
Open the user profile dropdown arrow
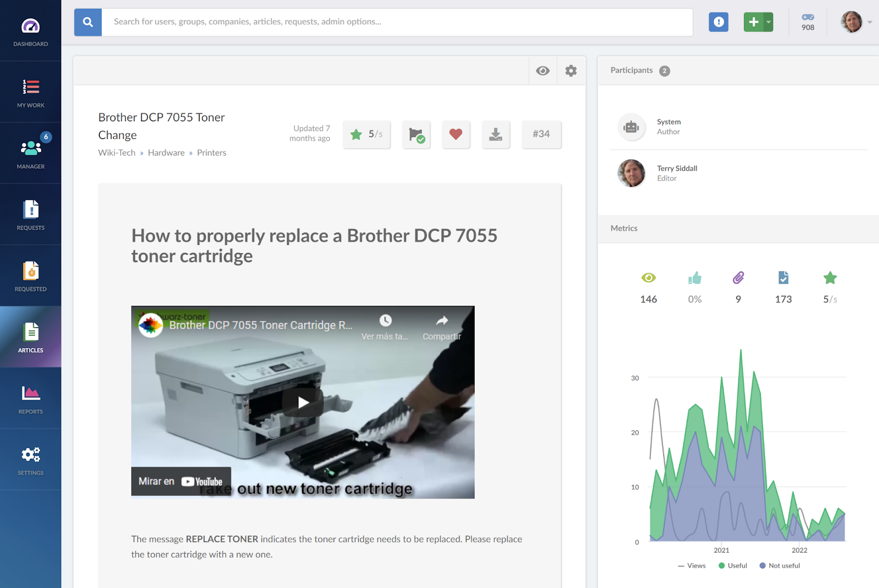pyautogui.click(x=870, y=22)
